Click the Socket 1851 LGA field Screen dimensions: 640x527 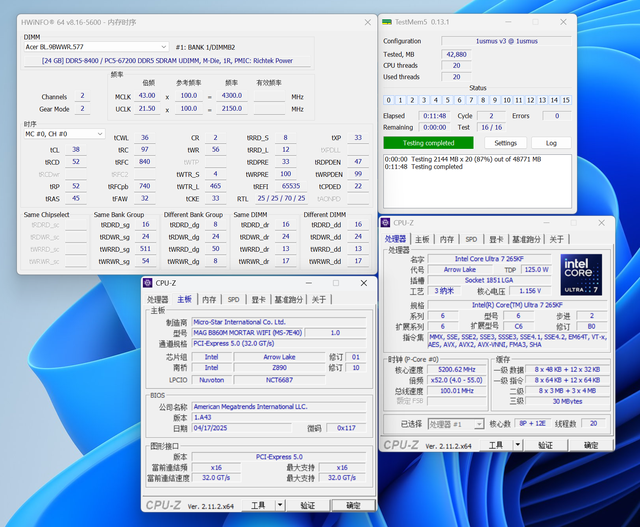489,280
